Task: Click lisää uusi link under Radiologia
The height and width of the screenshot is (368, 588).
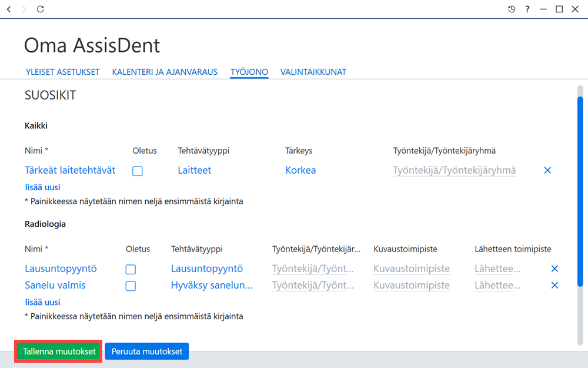Action: pyautogui.click(x=42, y=302)
